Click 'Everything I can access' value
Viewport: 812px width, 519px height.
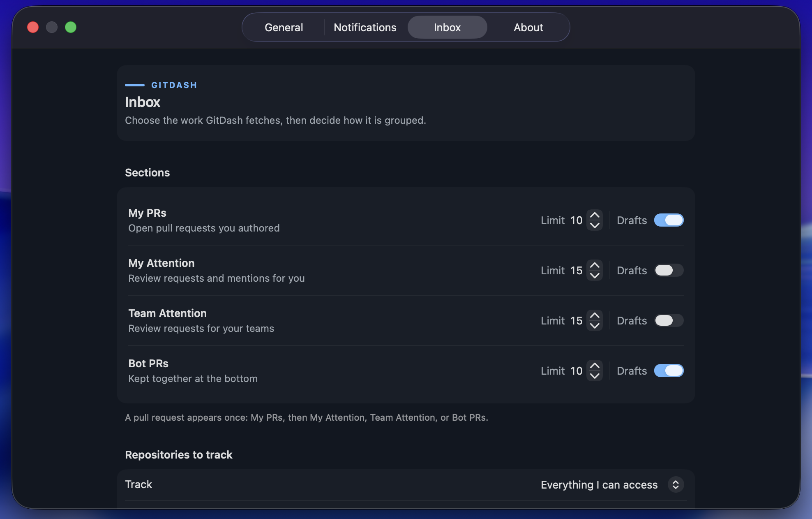coord(599,485)
